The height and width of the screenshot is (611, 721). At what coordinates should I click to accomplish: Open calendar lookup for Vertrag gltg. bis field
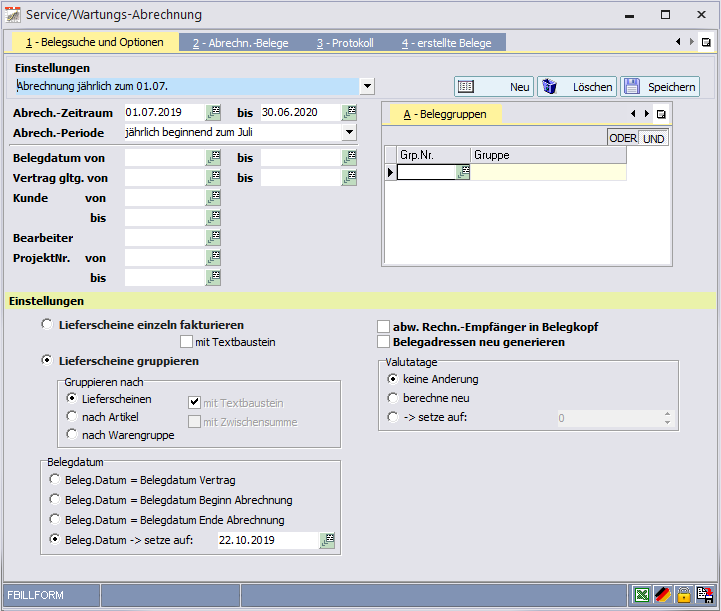349,177
